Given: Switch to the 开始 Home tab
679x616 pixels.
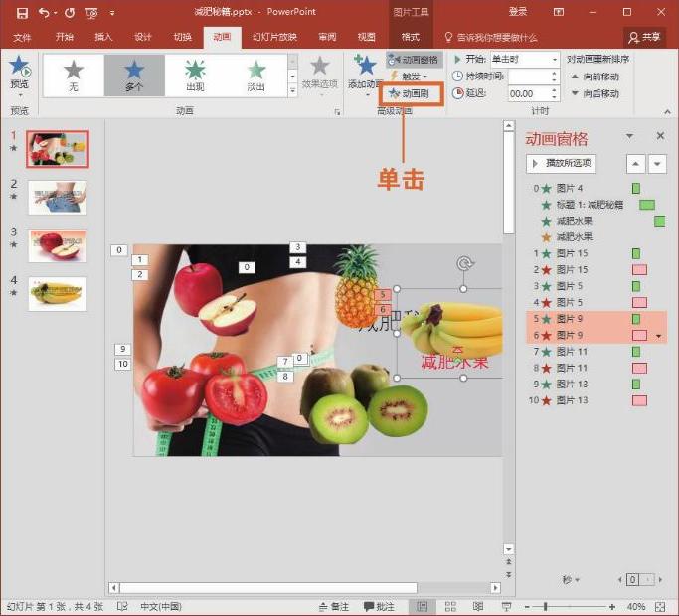Looking at the screenshot, I should coord(64,37).
